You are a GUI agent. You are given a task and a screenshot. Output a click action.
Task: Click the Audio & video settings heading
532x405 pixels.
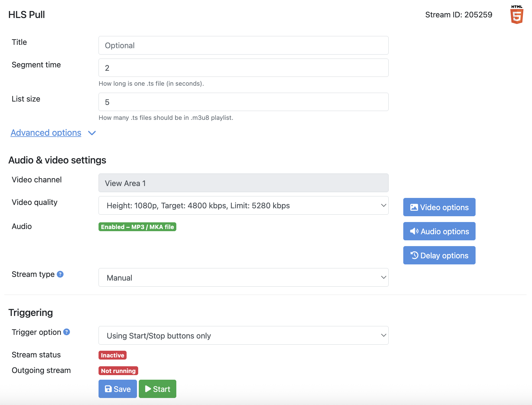coord(57,160)
